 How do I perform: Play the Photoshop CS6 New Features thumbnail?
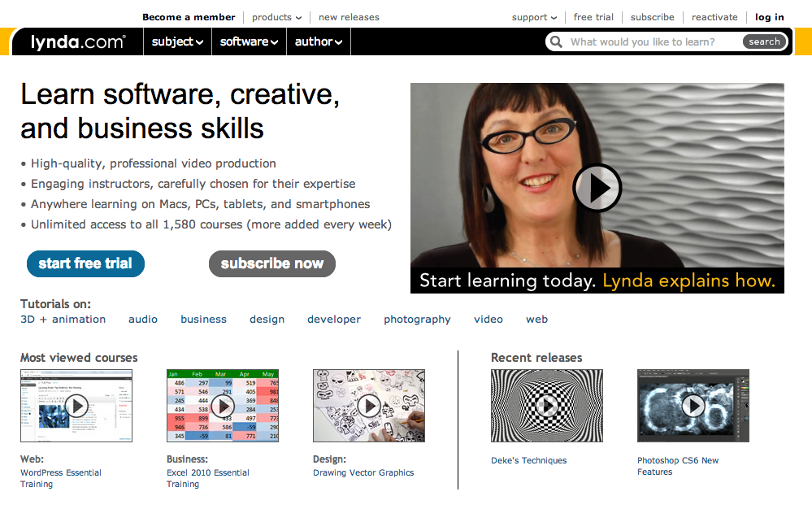point(693,406)
